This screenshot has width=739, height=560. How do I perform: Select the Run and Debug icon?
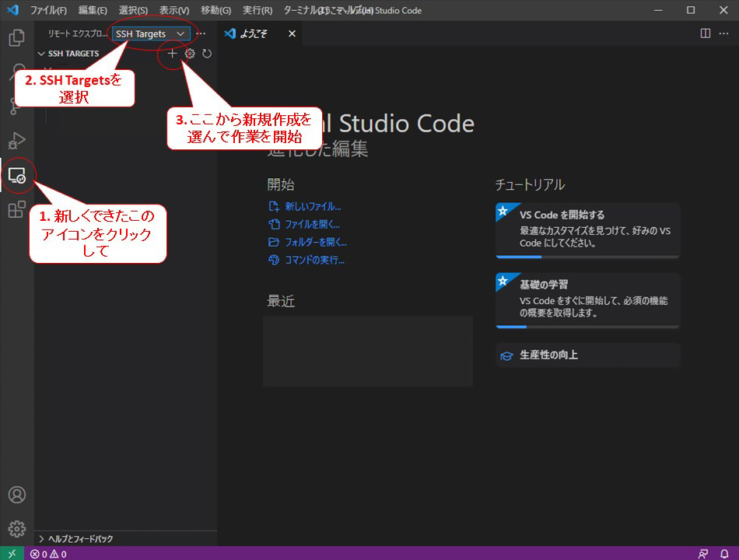(17, 142)
